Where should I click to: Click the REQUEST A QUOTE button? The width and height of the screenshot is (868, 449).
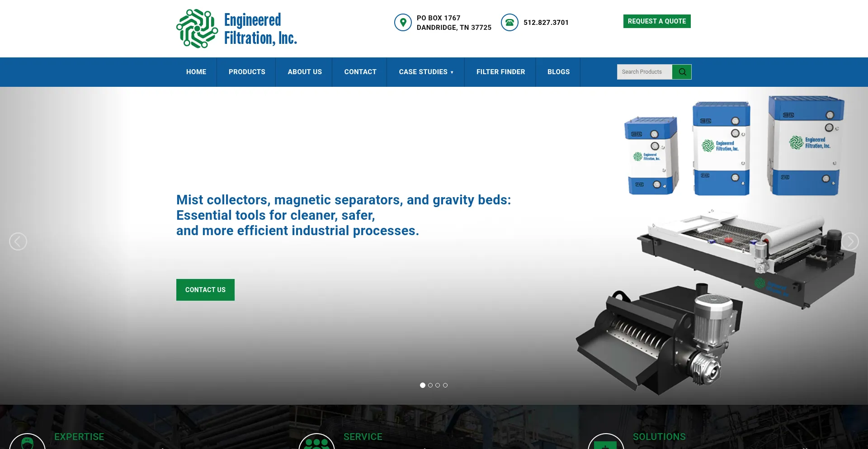pos(657,21)
